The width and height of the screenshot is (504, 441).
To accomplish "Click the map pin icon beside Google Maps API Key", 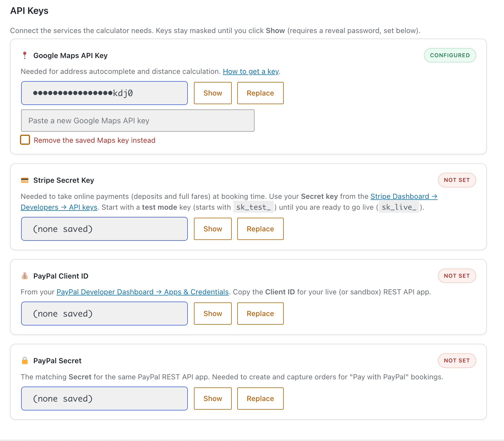I will pos(25,55).
